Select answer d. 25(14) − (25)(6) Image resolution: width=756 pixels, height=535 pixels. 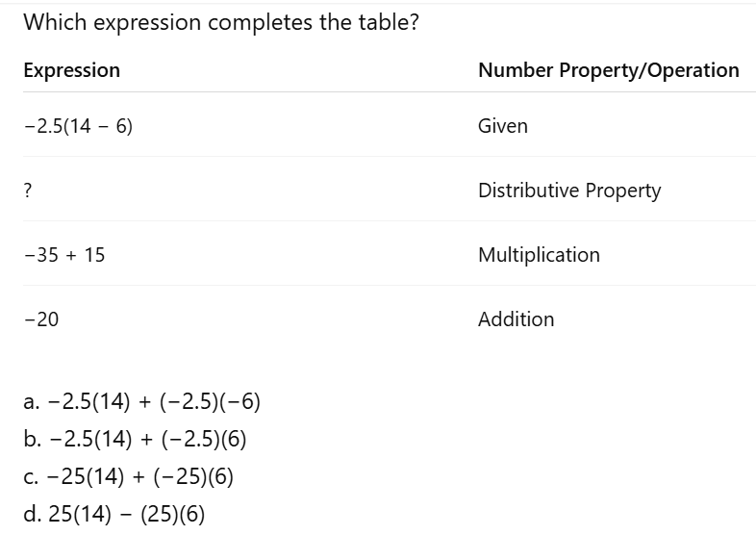114,514
